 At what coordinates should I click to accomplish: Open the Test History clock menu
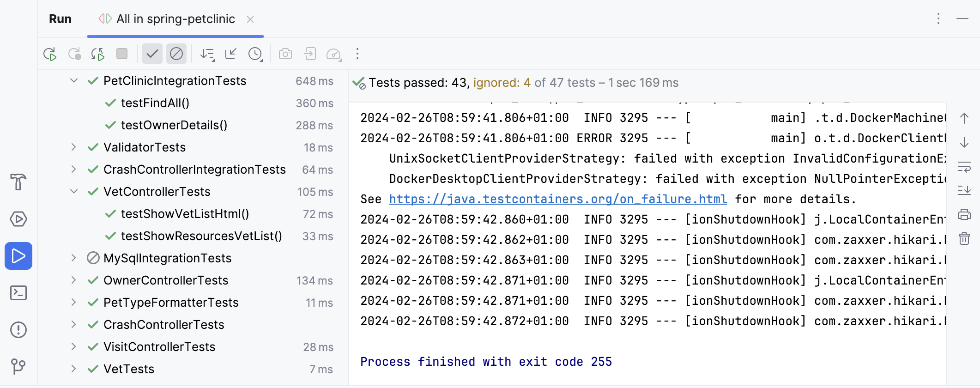click(255, 54)
